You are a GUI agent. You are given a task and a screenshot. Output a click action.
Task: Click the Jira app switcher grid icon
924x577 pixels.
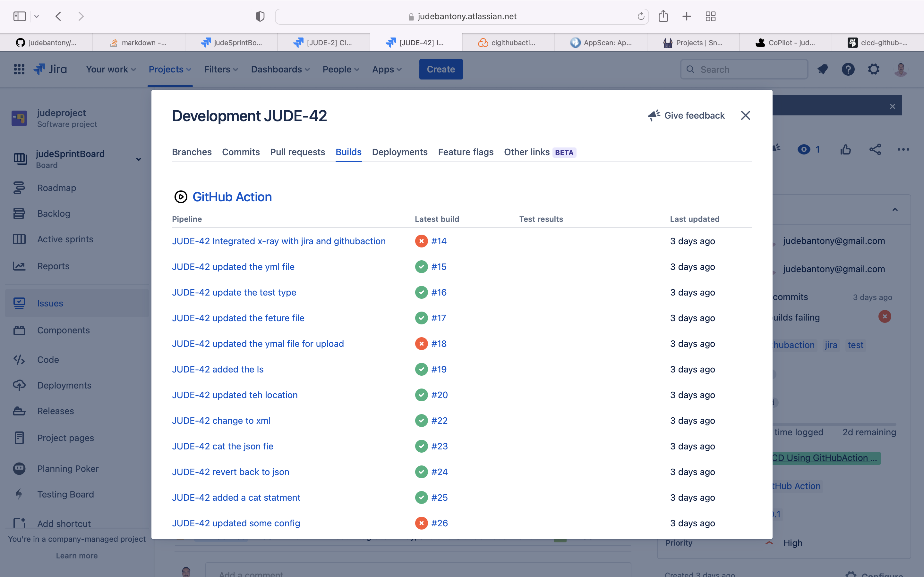[x=19, y=69]
